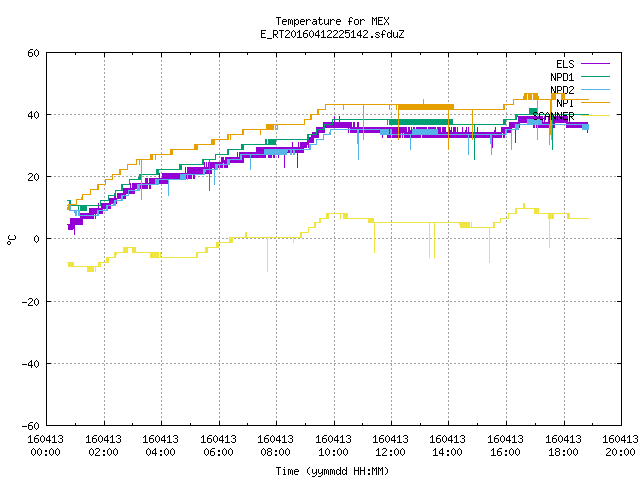Click the y-axis label -40
This screenshot has width=640, height=480.
[x=31, y=364]
